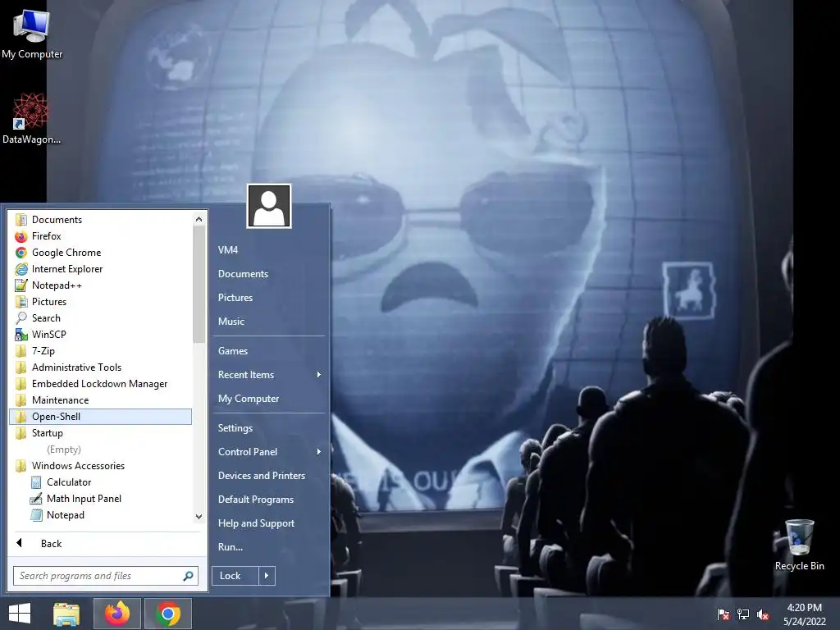Screen dimensions: 840x630
Task: Expand the Open-Shell folder
Action: coord(100,417)
